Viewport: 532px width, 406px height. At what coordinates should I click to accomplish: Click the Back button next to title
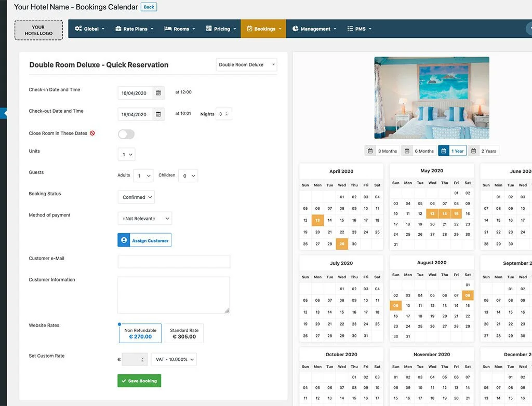(x=149, y=7)
